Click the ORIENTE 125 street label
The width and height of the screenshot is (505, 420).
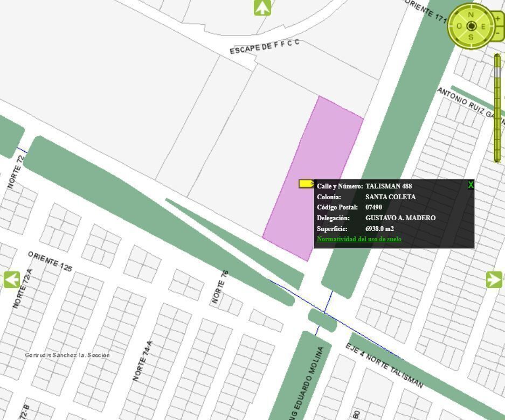click(50, 261)
